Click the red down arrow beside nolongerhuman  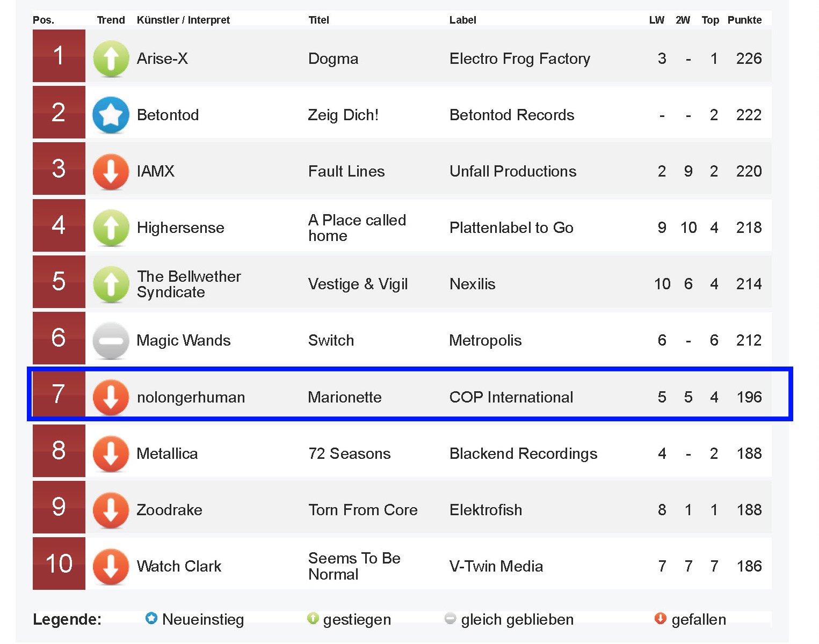tap(111, 397)
